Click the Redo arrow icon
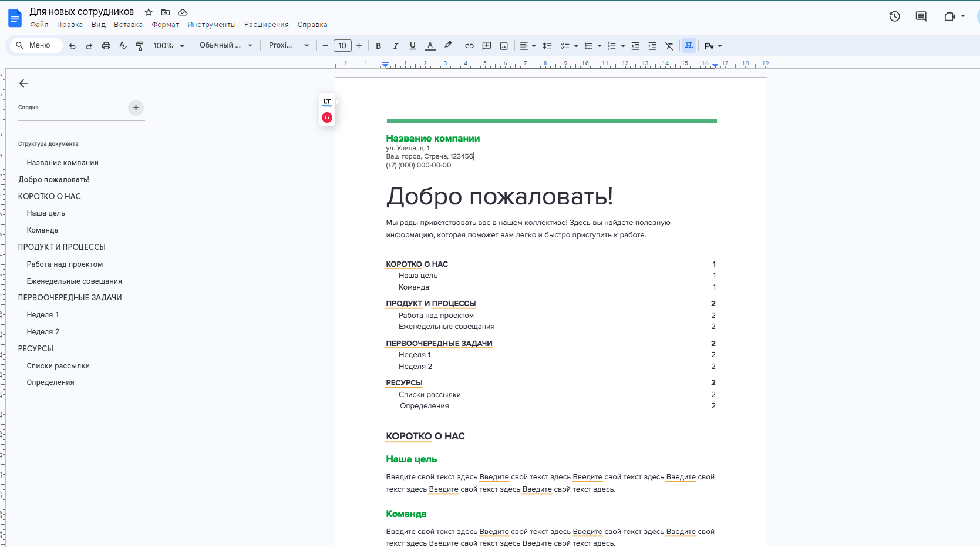The image size is (980, 547). (x=89, y=46)
